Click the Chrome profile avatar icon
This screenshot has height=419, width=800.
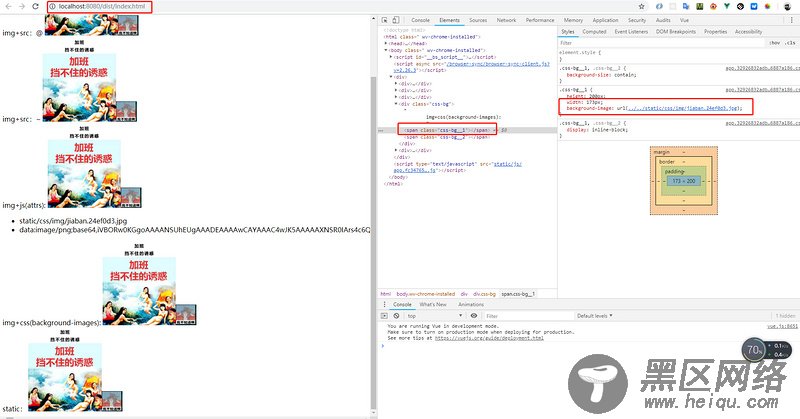coord(787,7)
